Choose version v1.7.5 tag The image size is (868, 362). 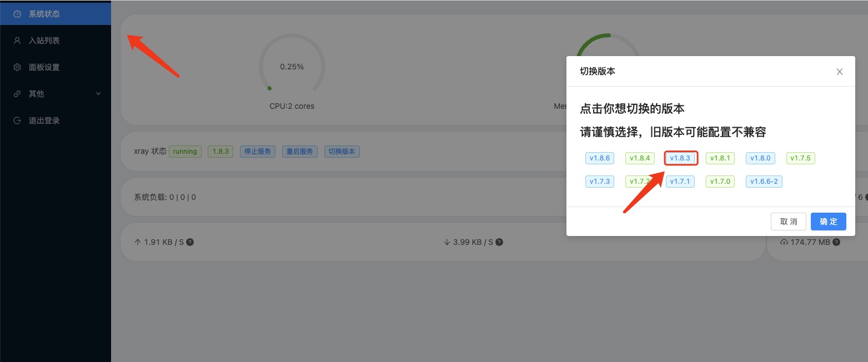[x=801, y=158]
